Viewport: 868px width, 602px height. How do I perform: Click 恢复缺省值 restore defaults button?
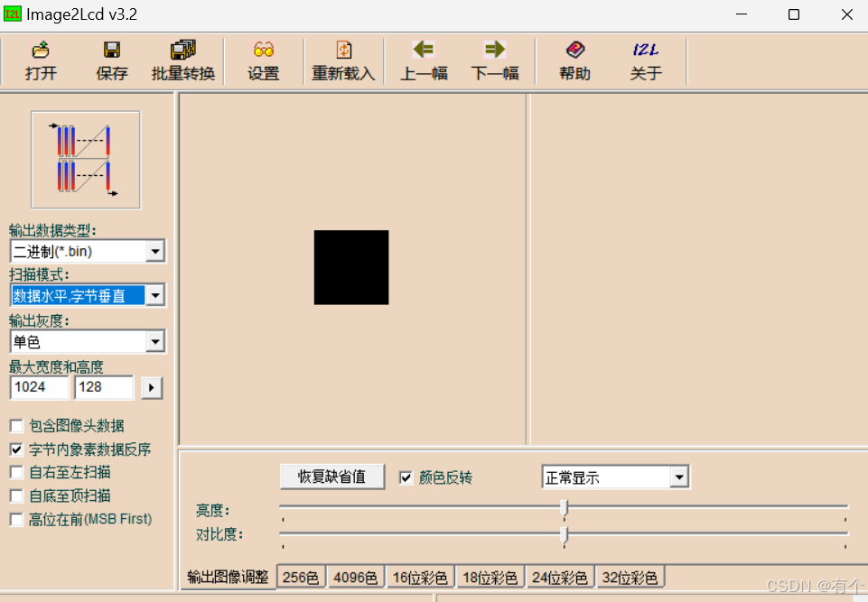(x=332, y=477)
